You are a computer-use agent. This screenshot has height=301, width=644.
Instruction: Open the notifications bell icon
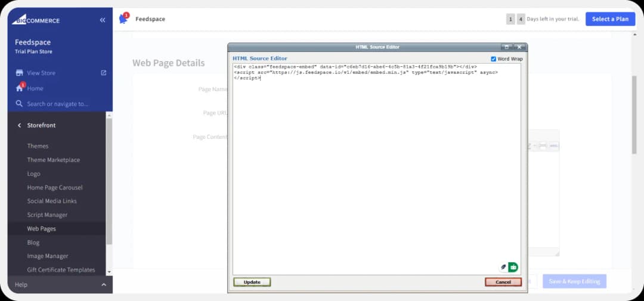pyautogui.click(x=123, y=19)
